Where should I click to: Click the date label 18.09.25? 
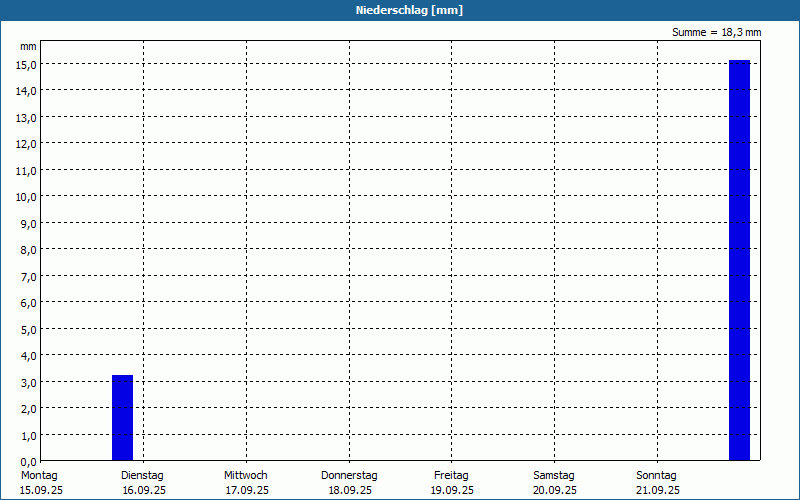coord(350,490)
